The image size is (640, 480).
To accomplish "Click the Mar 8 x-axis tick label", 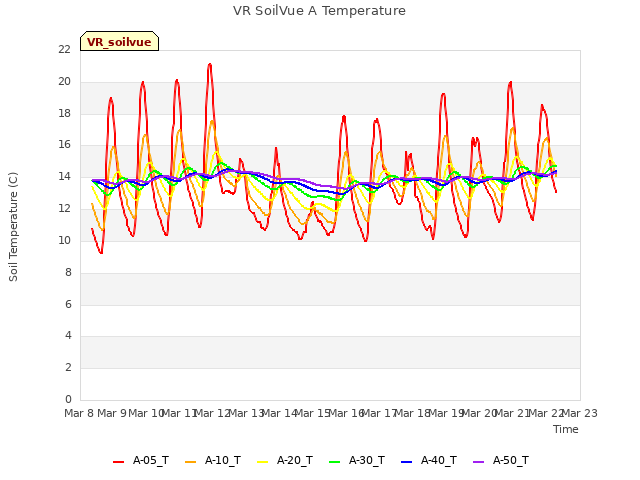I will click(79, 413).
